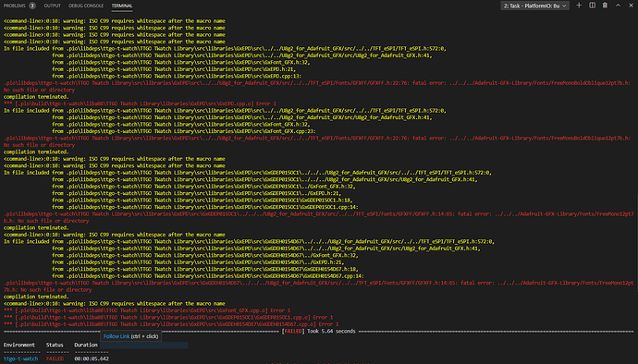Image resolution: width=638 pixels, height=364 pixels.
Task: Click the GxEPD.cpp:13 include path line
Action: click(x=177, y=76)
